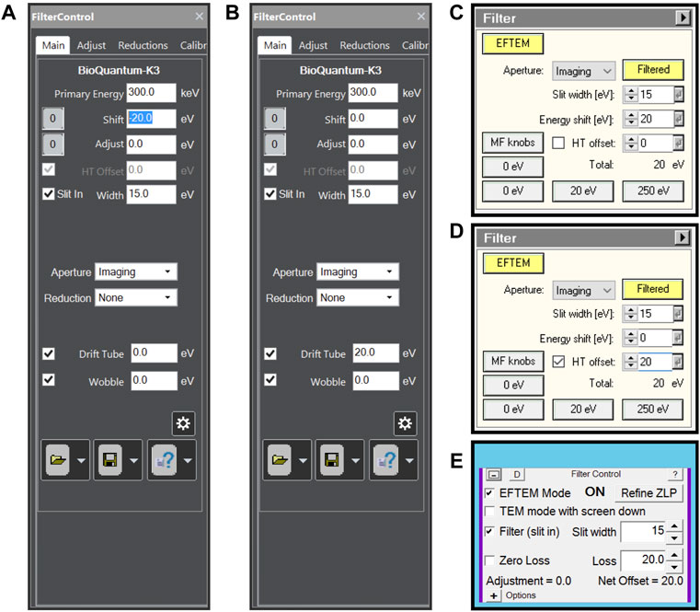Click help question icon in panel A
700x612 pixels.
[x=164, y=459]
